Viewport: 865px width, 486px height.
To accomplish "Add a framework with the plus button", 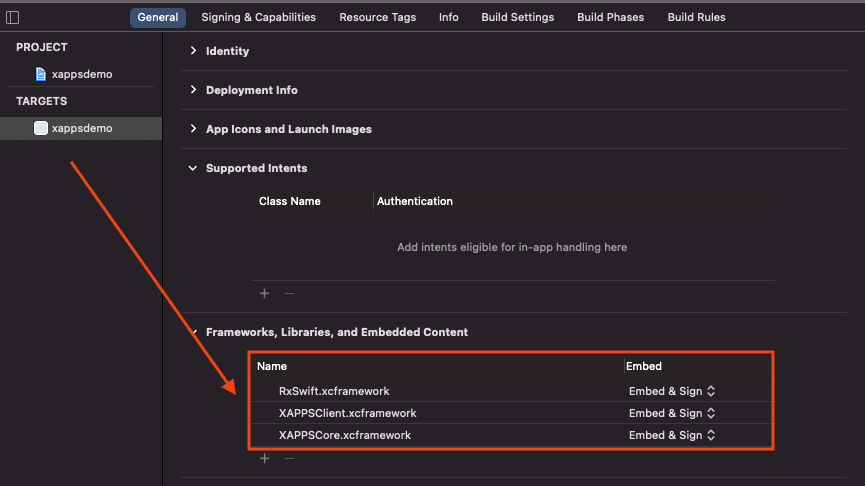I will click(265, 458).
